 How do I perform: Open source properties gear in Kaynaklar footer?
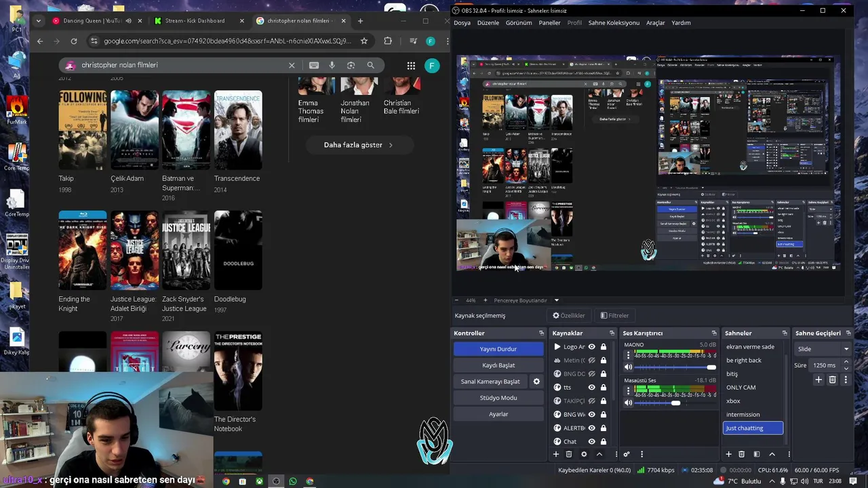pyautogui.click(x=584, y=454)
